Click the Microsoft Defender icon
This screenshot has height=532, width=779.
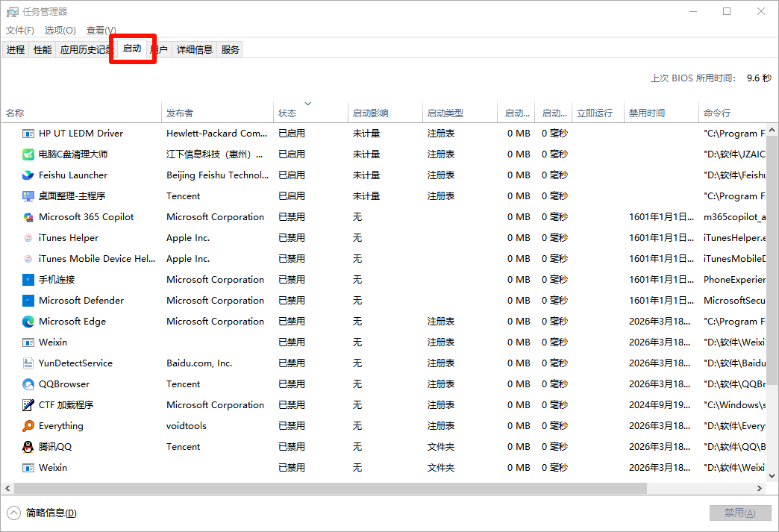28,301
